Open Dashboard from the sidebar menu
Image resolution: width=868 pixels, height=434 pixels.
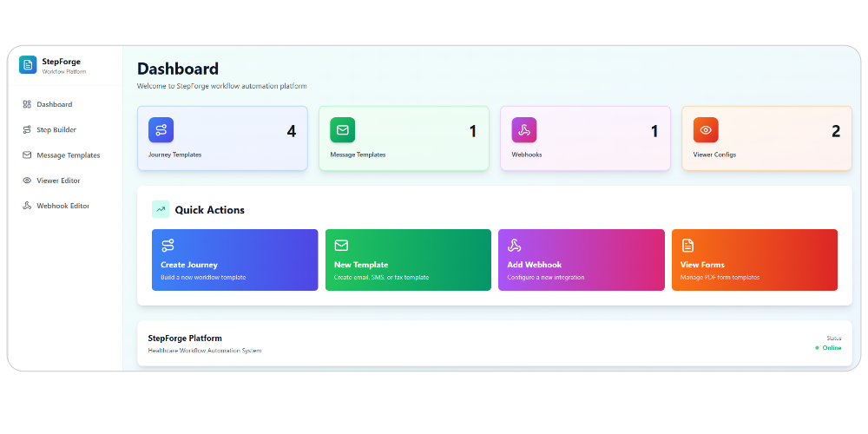[x=54, y=104]
